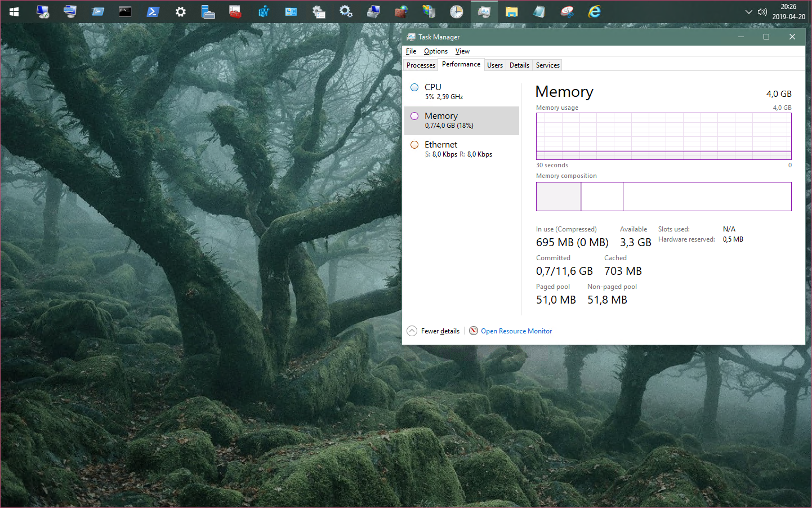Open the Services double-gear taskbar icon
This screenshot has width=812, height=508.
[x=346, y=11]
